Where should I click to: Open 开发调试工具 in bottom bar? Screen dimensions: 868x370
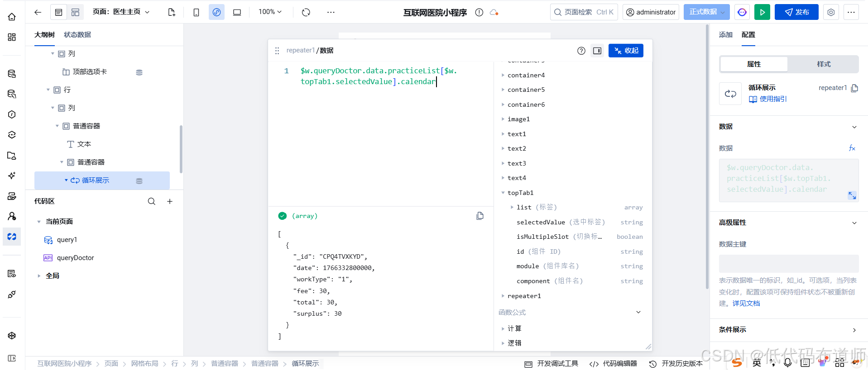pos(551,364)
